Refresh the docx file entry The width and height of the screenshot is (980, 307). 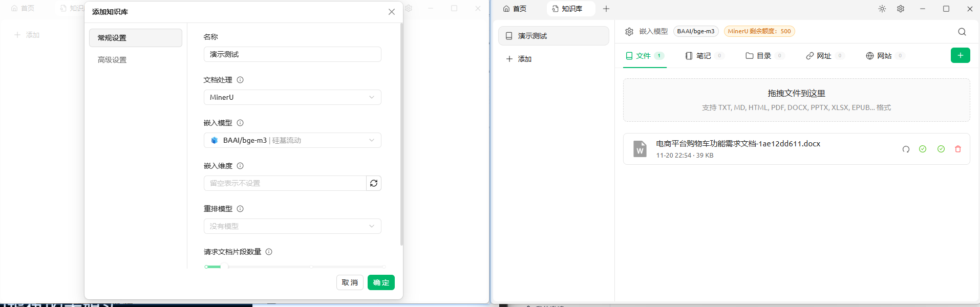pos(906,149)
